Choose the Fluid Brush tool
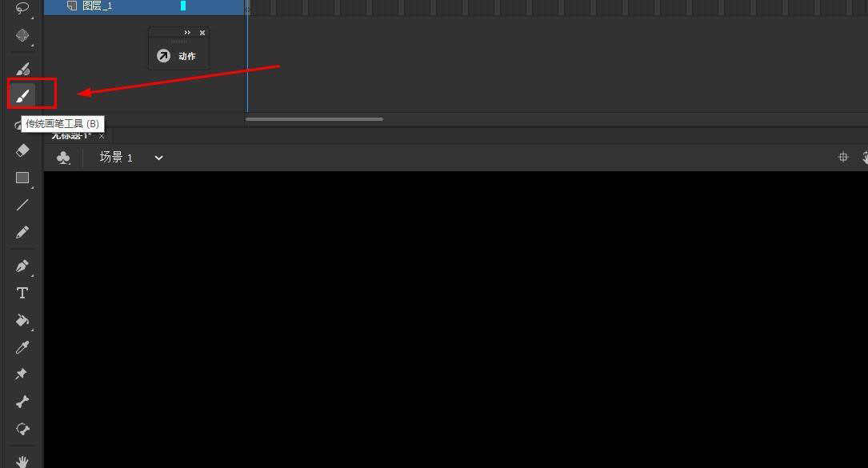Screen dimensions: 868x468 22,69
